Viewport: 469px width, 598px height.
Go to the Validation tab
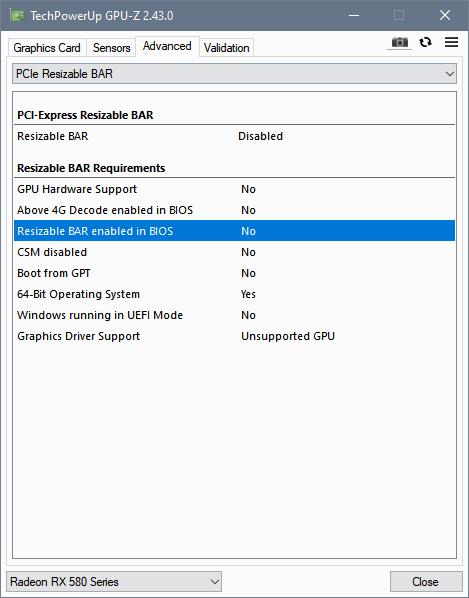[226, 48]
